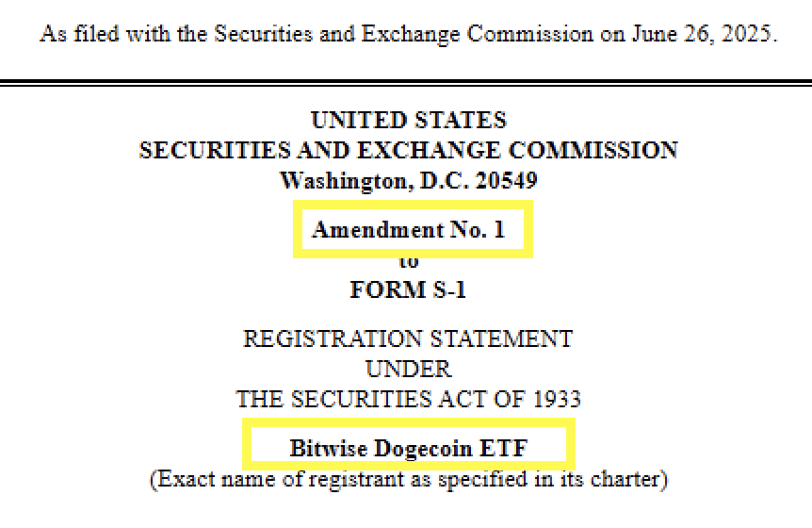Click the horizontal double rule divider
Viewport: 812px width, 528px height.
pos(406,83)
